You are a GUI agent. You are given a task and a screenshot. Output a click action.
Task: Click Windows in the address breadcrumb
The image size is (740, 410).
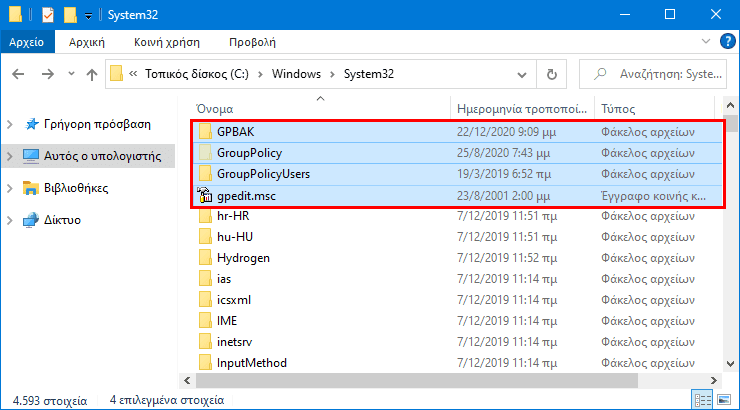pyautogui.click(x=296, y=74)
